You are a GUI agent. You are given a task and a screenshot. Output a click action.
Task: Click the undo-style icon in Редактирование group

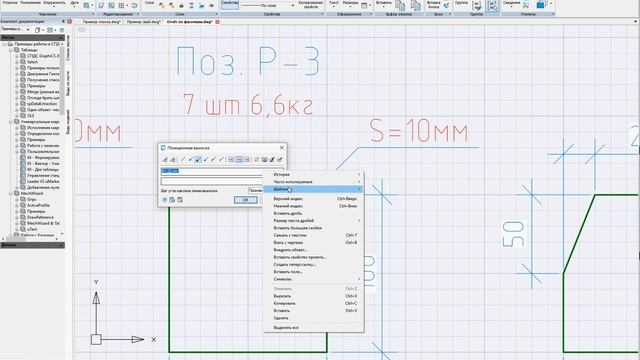[134, 6]
